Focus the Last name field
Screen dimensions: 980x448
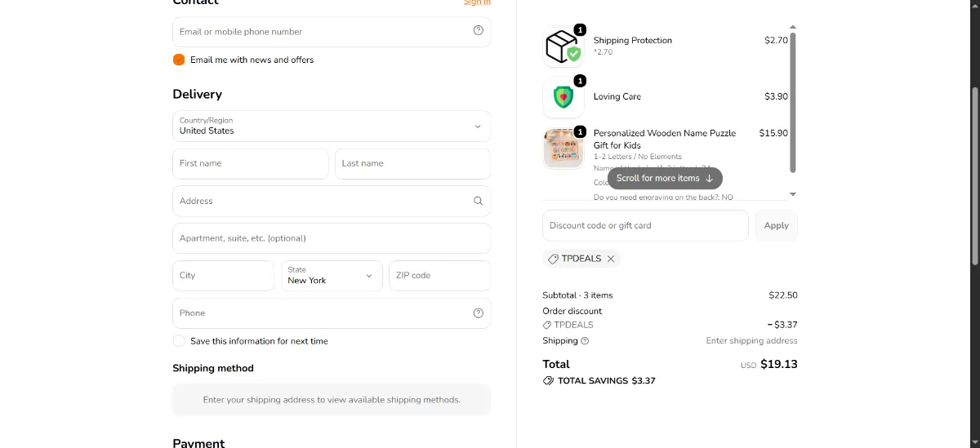click(x=412, y=163)
